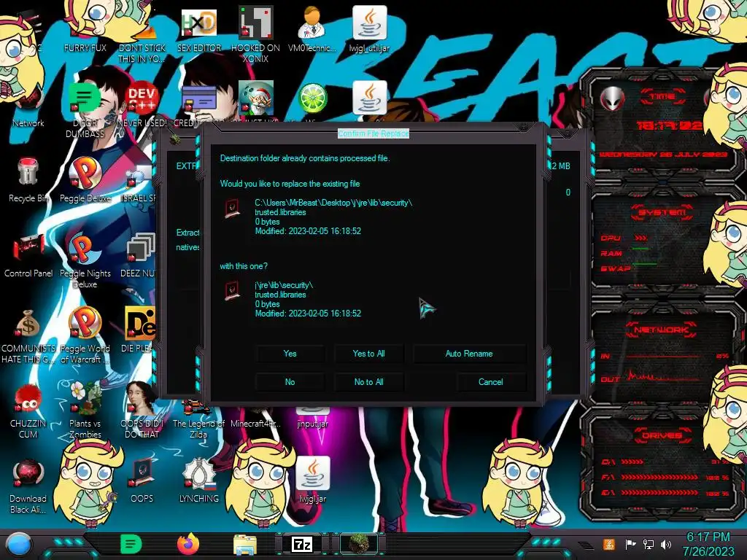Screen dimensions: 747x560
Task: Switch to the Minecraft block taskbar button
Action: click(358, 544)
